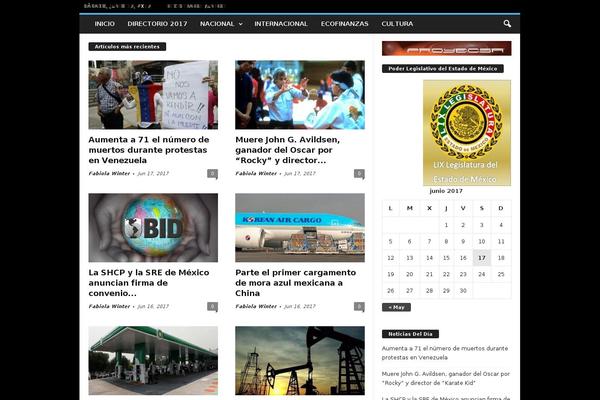
Task: Open oil pumpjack sunset thumbnail
Action: 300,361
